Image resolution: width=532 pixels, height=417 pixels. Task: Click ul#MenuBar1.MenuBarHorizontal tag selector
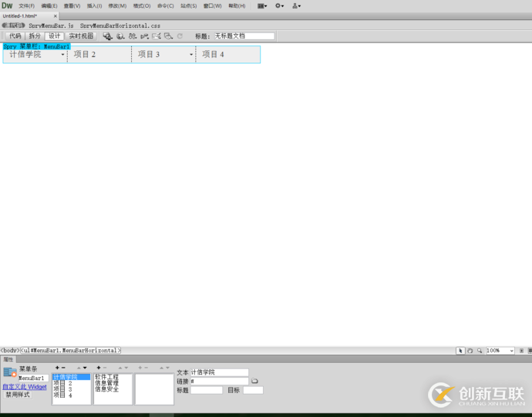coord(71,351)
